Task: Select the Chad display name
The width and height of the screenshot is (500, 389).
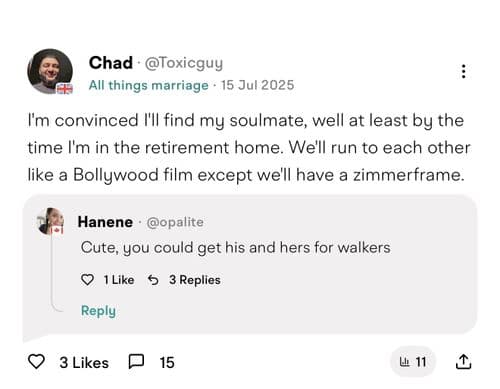Action: tap(111, 63)
